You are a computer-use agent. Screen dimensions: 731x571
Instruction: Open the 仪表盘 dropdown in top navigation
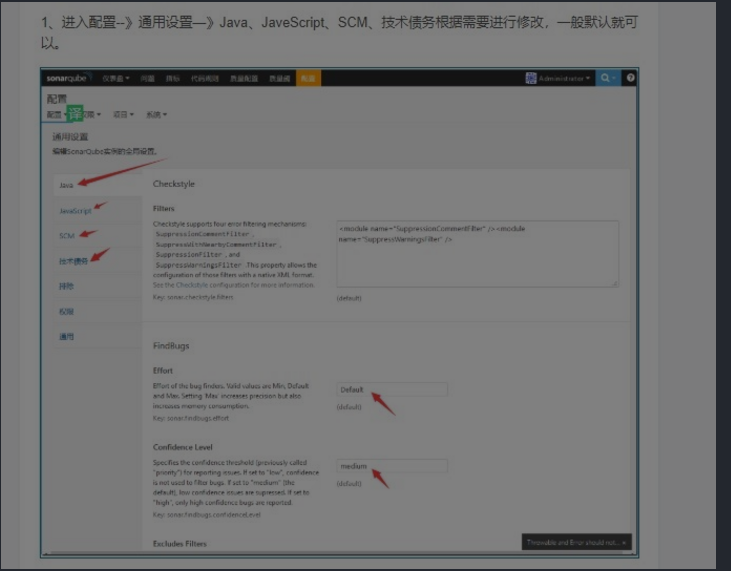point(116,78)
